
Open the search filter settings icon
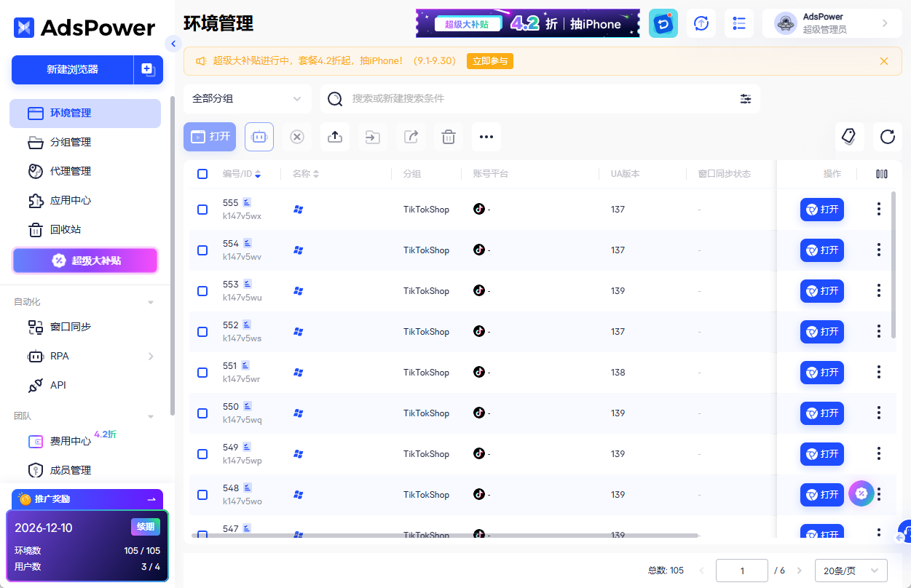click(x=746, y=99)
